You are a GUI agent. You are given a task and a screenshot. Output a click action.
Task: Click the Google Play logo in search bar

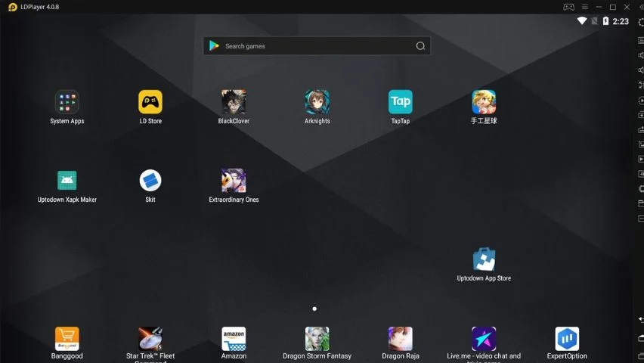pos(214,46)
